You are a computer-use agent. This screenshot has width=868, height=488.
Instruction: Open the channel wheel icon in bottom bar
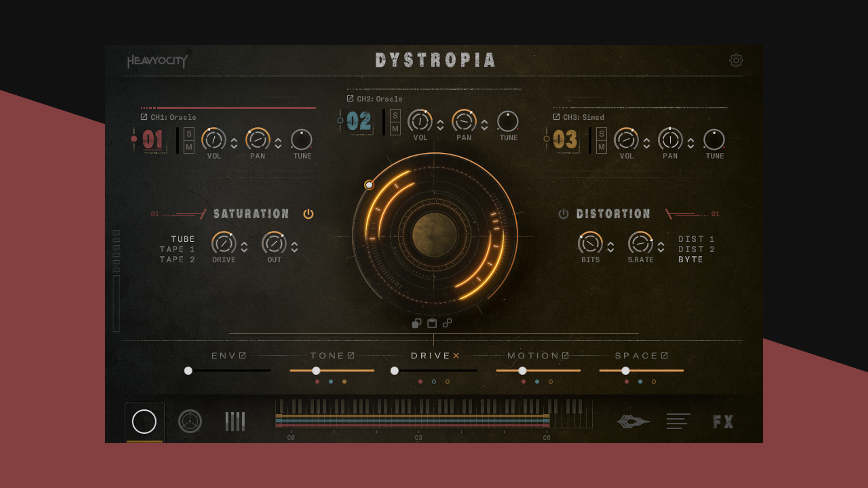190,422
